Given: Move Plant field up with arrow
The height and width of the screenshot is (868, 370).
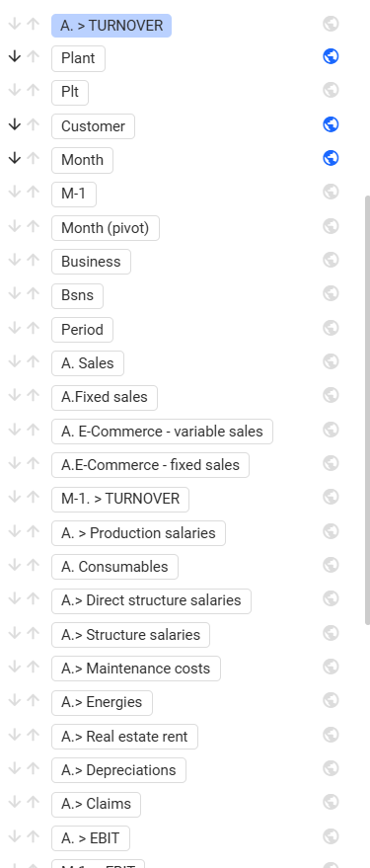Looking at the screenshot, I should click(x=34, y=56).
